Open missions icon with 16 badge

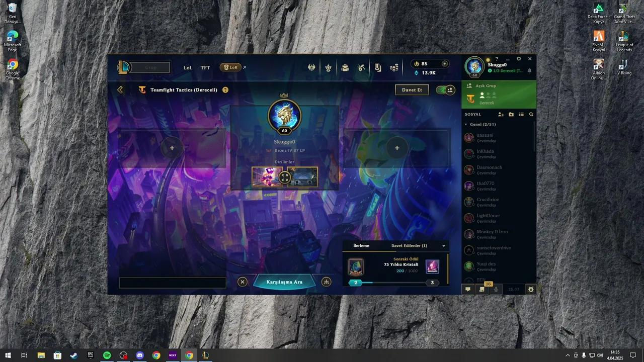482,289
